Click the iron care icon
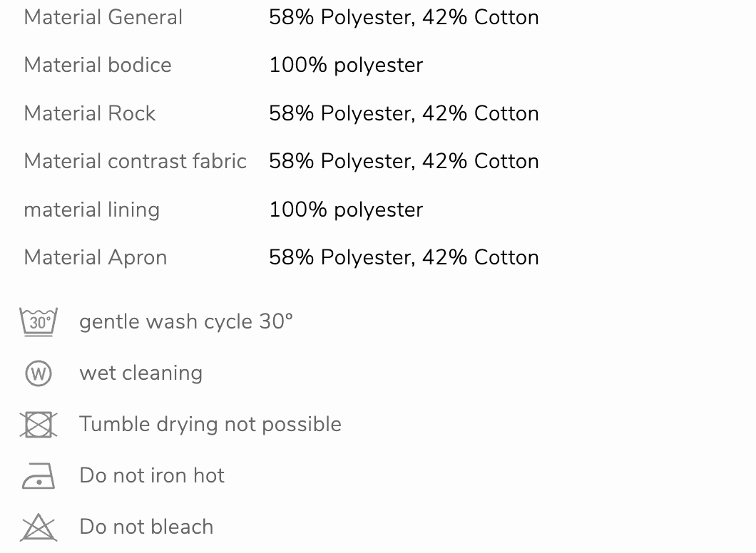 [x=39, y=476]
